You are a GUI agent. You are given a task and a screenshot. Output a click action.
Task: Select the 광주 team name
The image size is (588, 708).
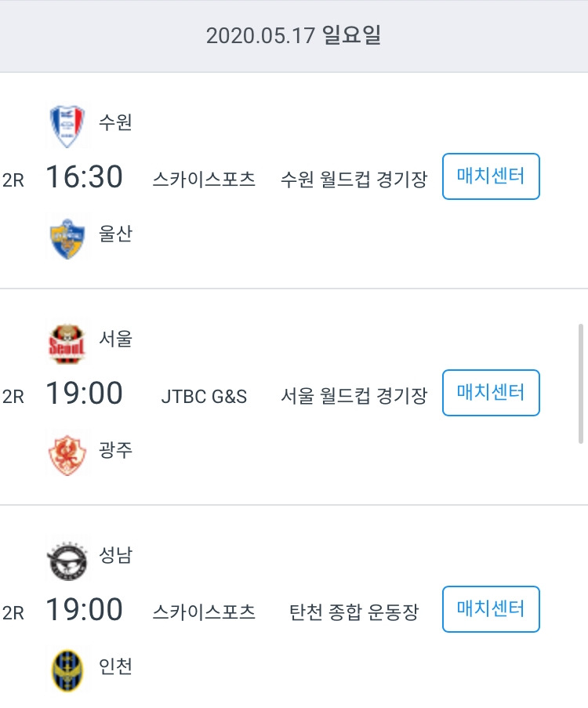115,450
